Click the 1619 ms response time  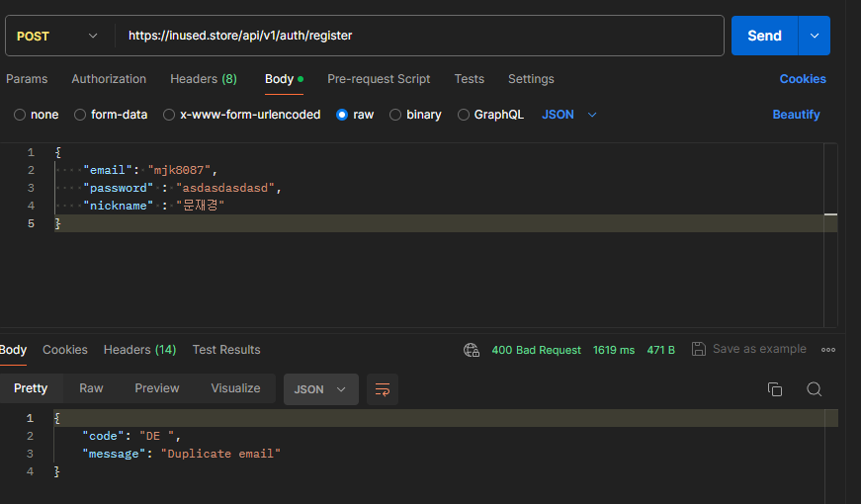[614, 350]
